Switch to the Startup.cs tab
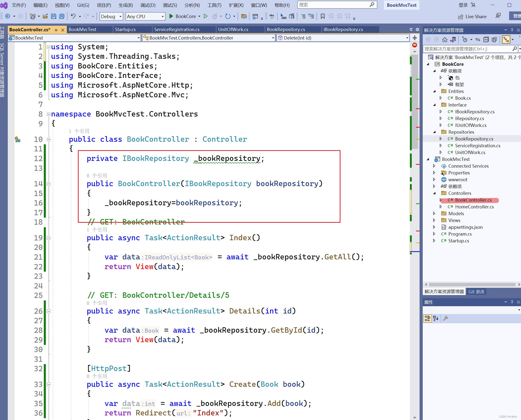The height and width of the screenshot is (420, 521). pyautogui.click(x=125, y=29)
